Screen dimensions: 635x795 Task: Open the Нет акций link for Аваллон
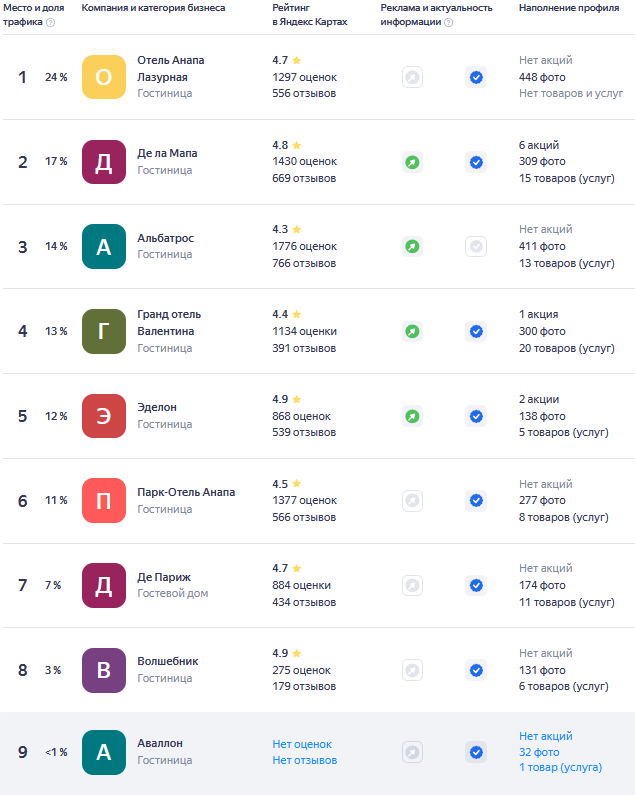[x=545, y=736]
